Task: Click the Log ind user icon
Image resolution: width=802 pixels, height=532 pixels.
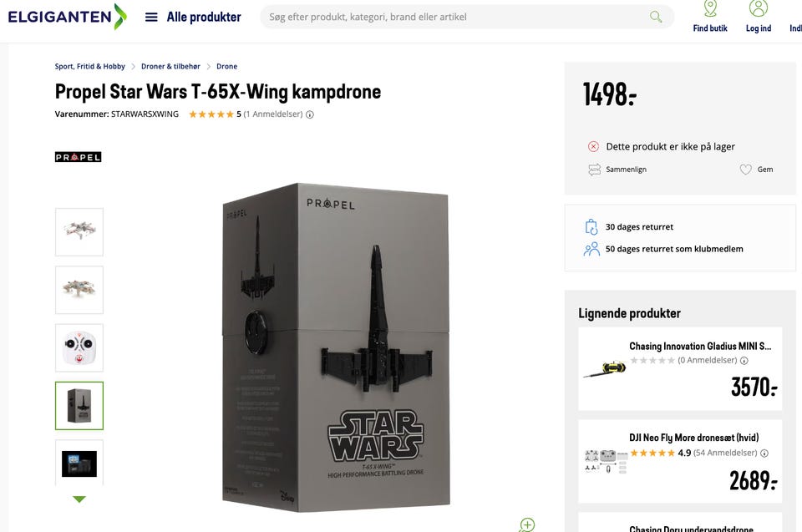Action: point(758,17)
